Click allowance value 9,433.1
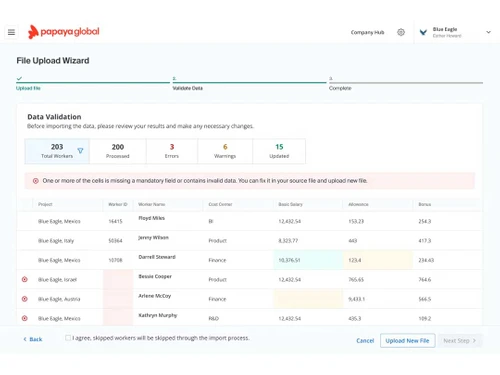Image resolution: width=500 pixels, height=375 pixels. pos(356,299)
